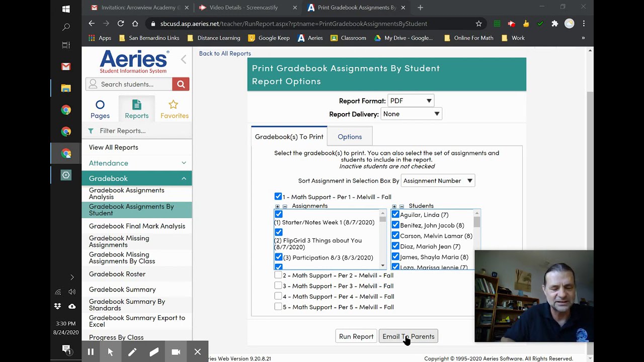
Task: Uncheck 1 - Math Support Per 1 gradebook
Action: 278,197
